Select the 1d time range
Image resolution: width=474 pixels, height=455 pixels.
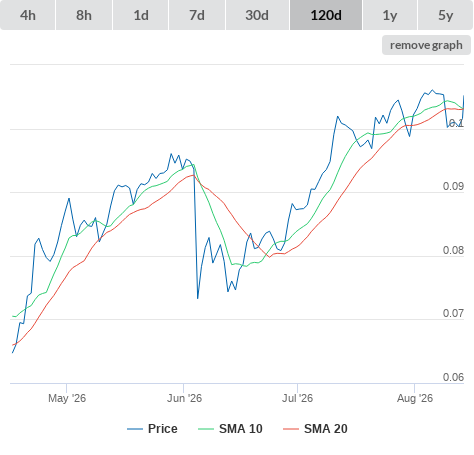tap(141, 15)
